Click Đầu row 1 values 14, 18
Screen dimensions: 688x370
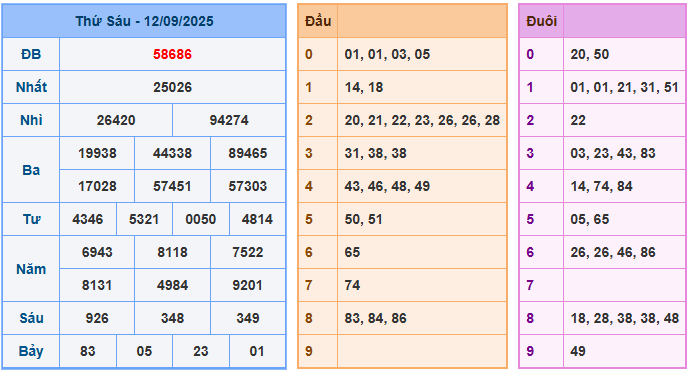(x=364, y=87)
